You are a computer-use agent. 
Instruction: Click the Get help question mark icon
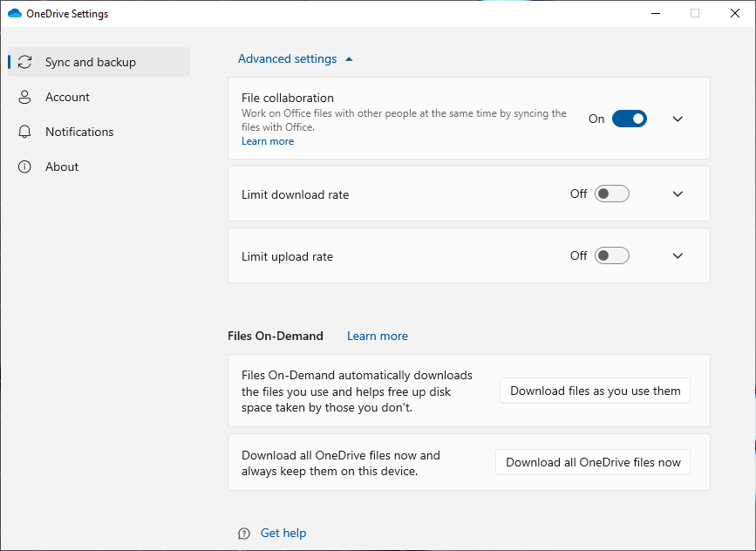(244, 534)
